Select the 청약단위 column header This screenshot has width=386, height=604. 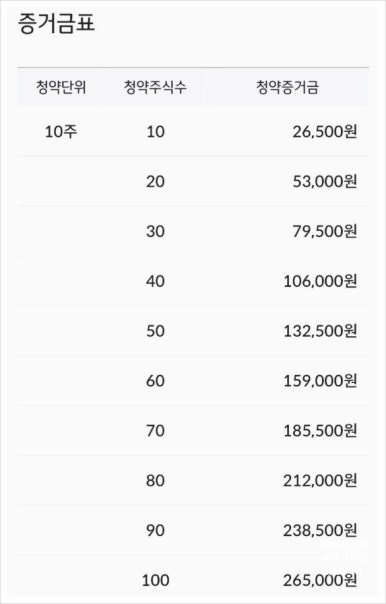tap(61, 87)
